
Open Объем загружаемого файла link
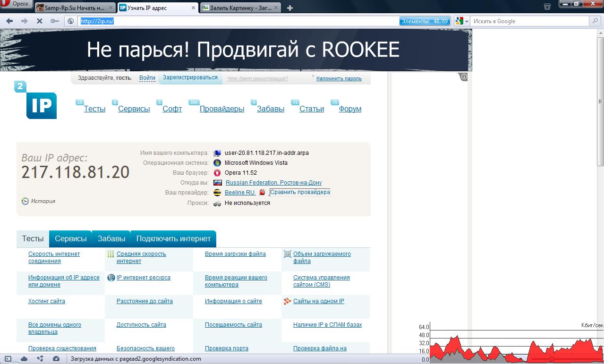coord(322,257)
